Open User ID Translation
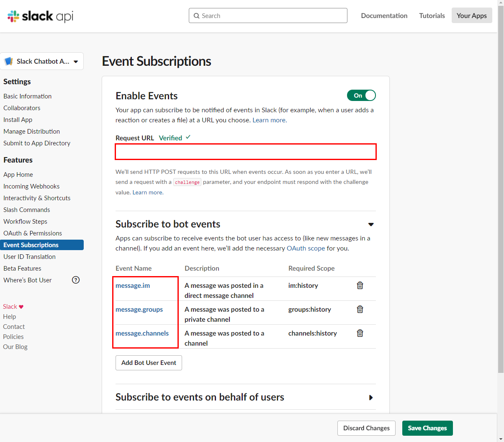This screenshot has width=504, height=442. point(29,256)
